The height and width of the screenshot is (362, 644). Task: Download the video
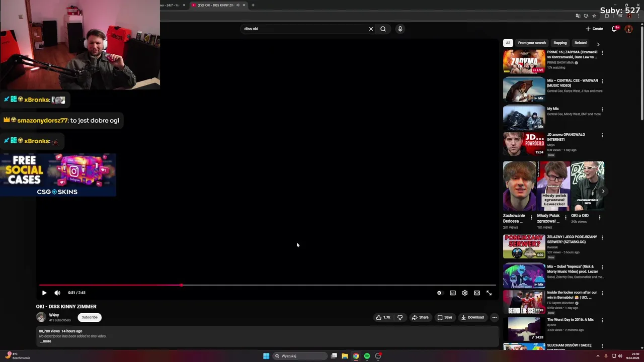click(x=472, y=317)
